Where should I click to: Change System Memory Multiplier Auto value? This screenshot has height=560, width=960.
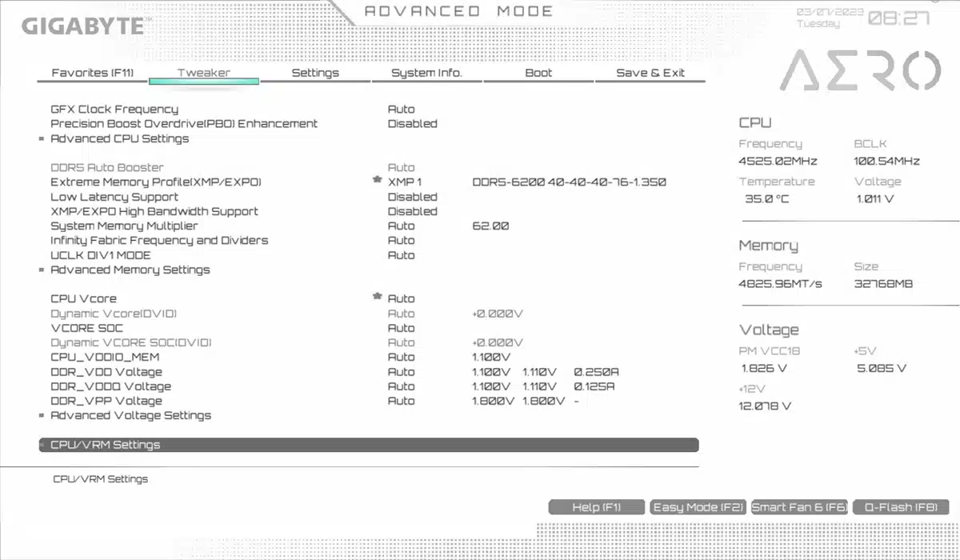point(402,226)
